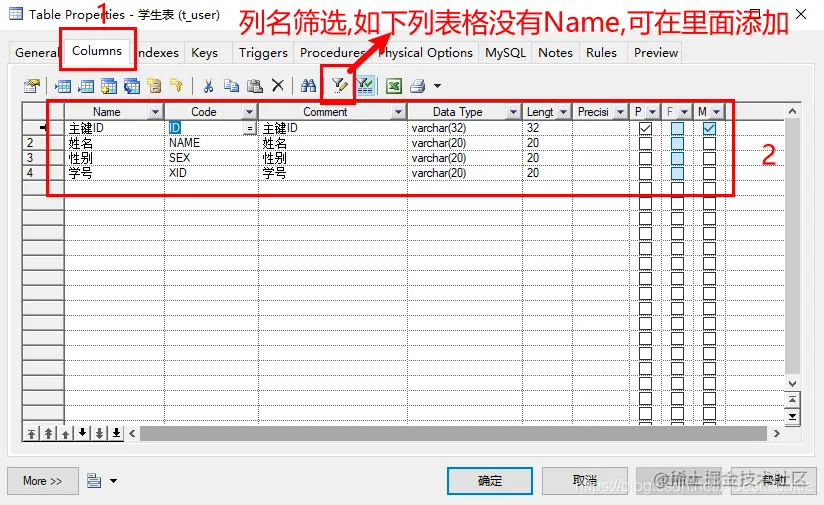Click the More >> button

pos(43,481)
